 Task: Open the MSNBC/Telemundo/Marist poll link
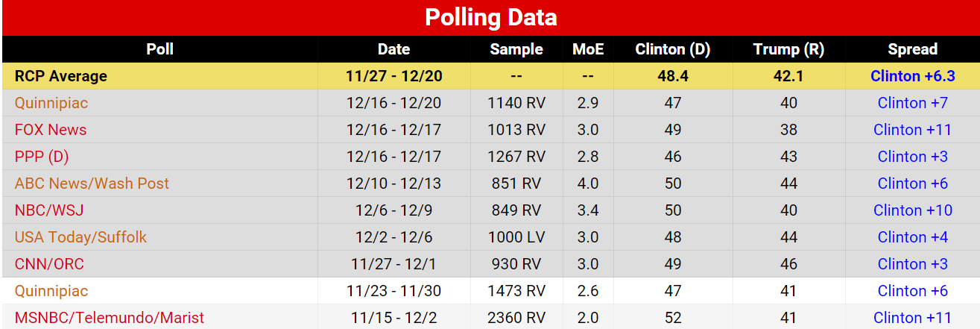coord(109,318)
